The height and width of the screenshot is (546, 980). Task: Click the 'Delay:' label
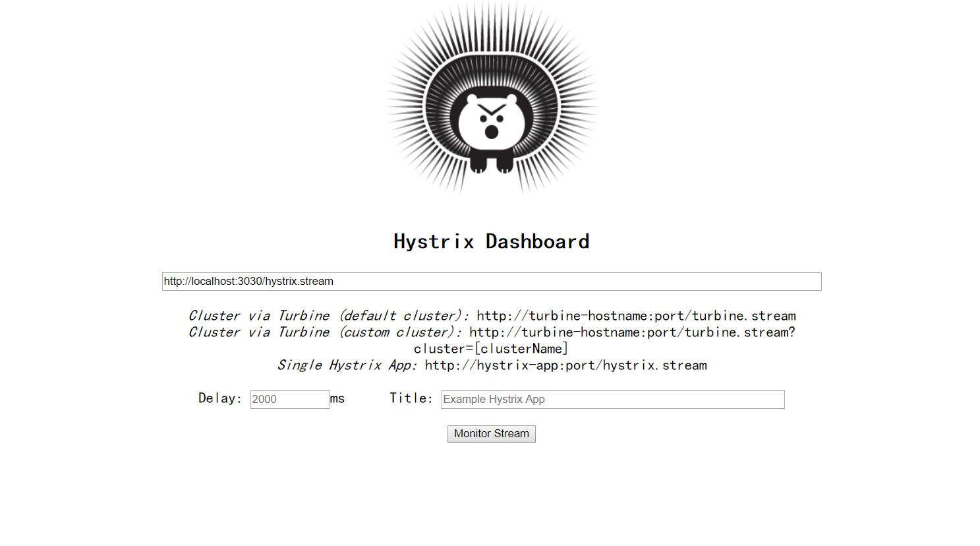(220, 398)
